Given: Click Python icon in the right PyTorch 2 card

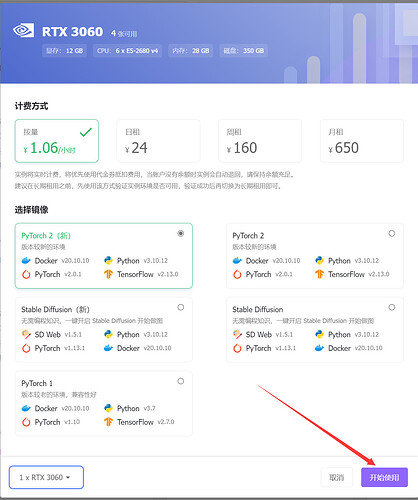Looking at the screenshot, I should [x=319, y=260].
